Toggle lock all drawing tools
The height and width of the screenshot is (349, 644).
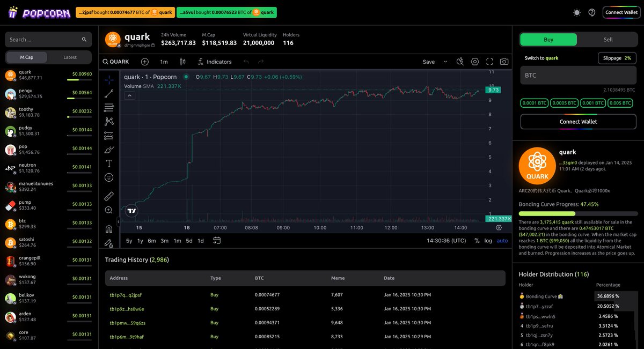click(x=109, y=243)
